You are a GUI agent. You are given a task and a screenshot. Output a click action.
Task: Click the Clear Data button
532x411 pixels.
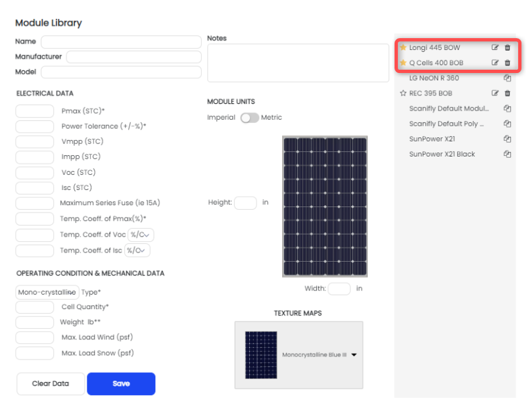point(51,383)
